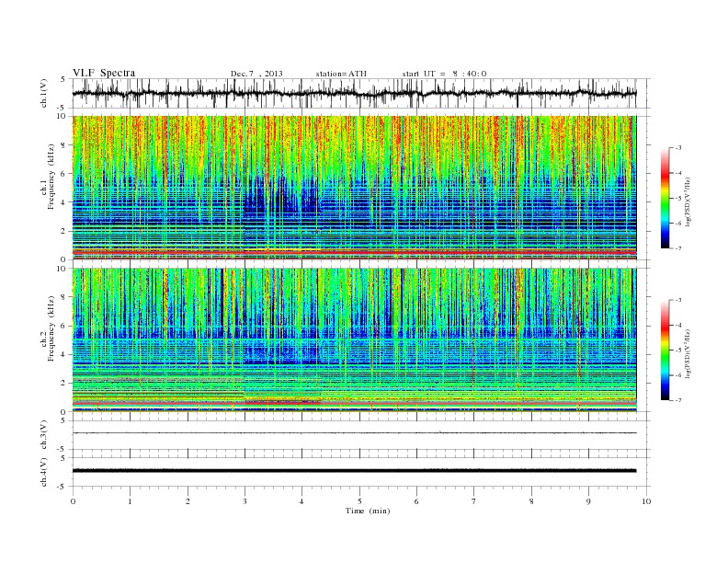Click time axis tick label "5"
Image resolution: width=728 pixels, height=563 pixels.
pyautogui.click(x=359, y=501)
